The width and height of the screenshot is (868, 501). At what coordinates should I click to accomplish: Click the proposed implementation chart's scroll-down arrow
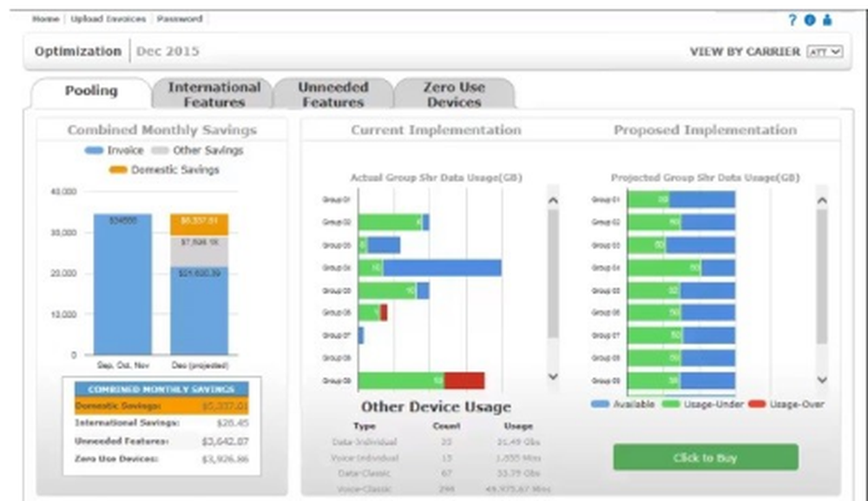tap(822, 379)
